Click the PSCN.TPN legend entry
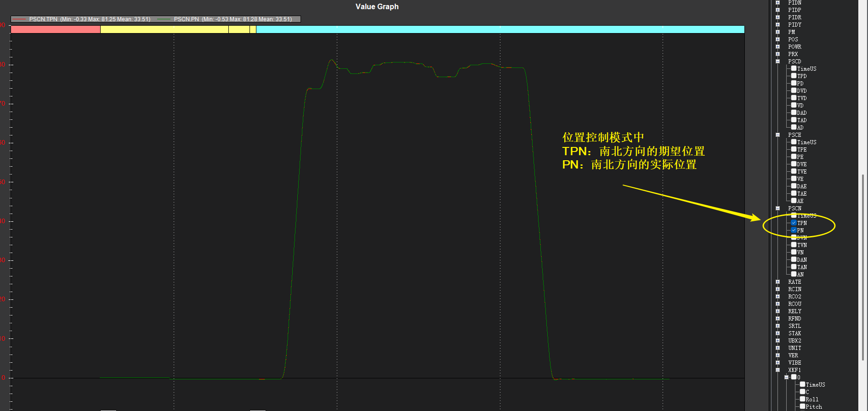 (x=81, y=19)
